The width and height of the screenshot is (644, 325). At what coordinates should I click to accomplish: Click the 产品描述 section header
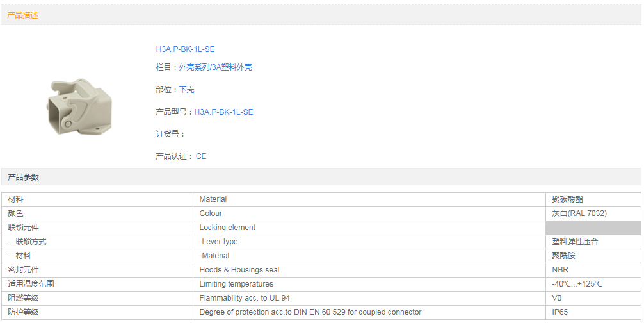click(x=22, y=15)
